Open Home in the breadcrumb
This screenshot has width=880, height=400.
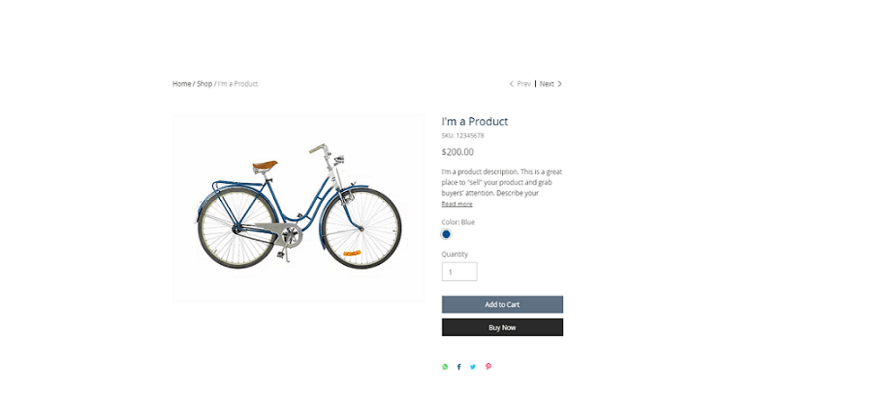tap(181, 84)
